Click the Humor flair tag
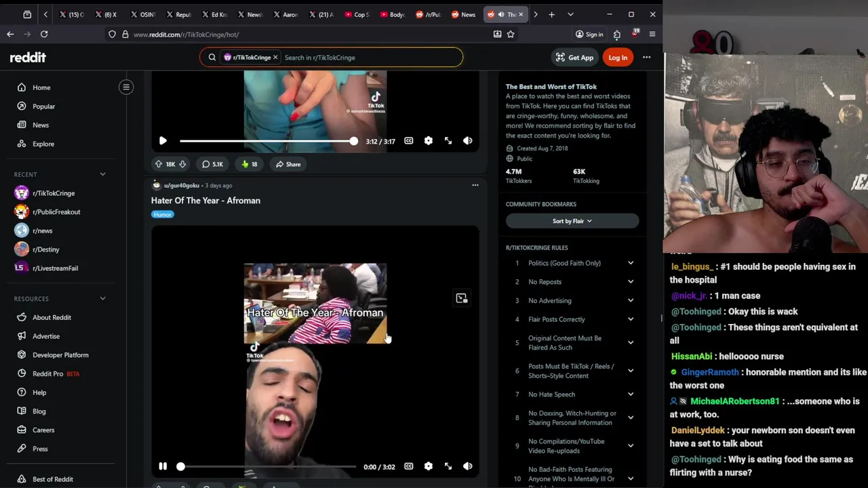The image size is (868, 488). [163, 214]
